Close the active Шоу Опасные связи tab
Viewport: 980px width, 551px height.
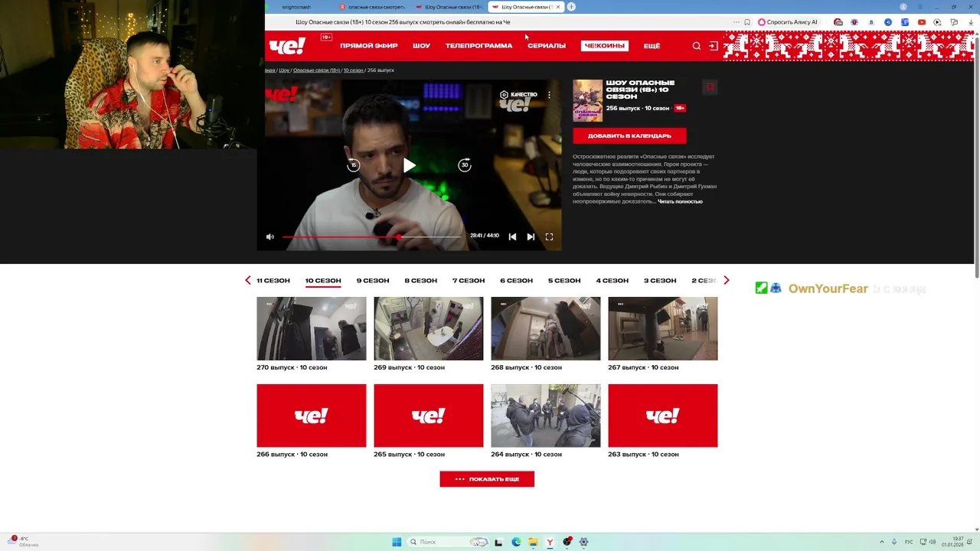558,7
